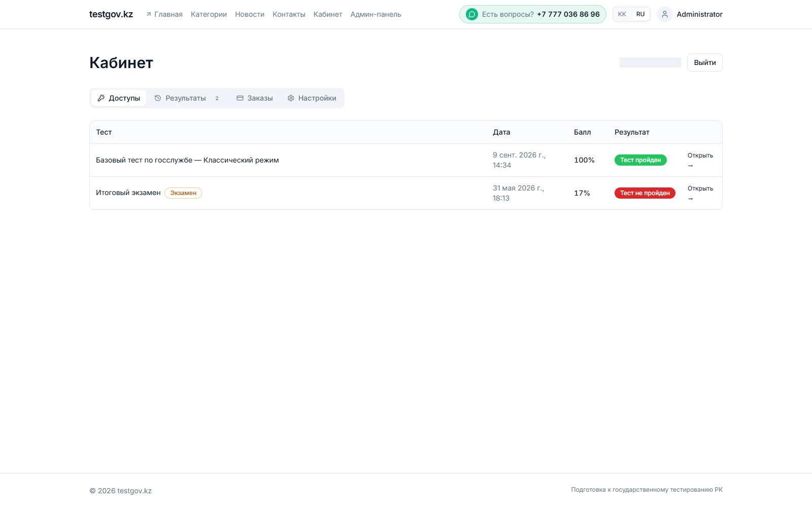Click the Выйти logout button
Image resolution: width=812 pixels, height=508 pixels.
(705, 62)
